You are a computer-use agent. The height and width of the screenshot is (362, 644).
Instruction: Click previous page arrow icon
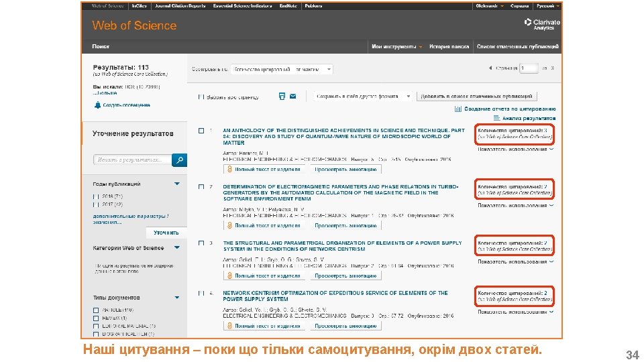pos(490,68)
